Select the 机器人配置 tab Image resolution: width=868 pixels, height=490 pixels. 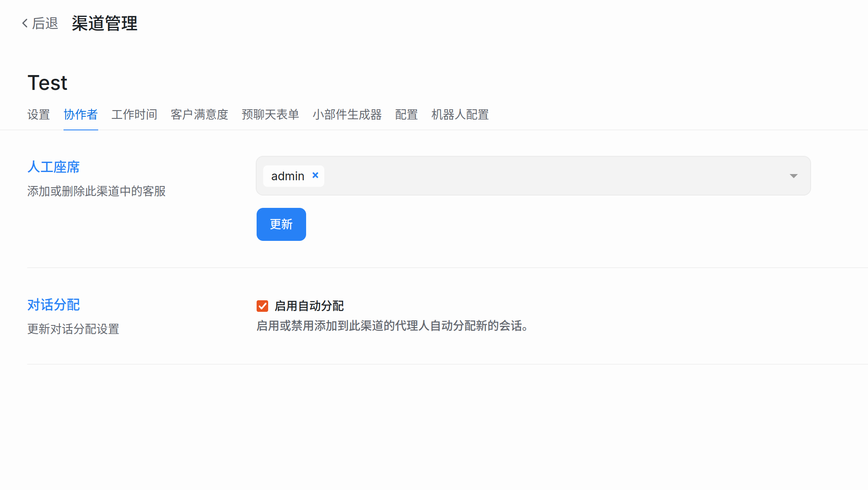point(460,114)
